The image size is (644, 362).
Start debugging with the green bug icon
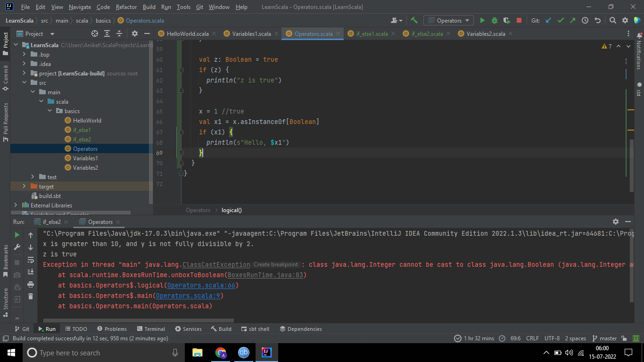click(x=494, y=20)
